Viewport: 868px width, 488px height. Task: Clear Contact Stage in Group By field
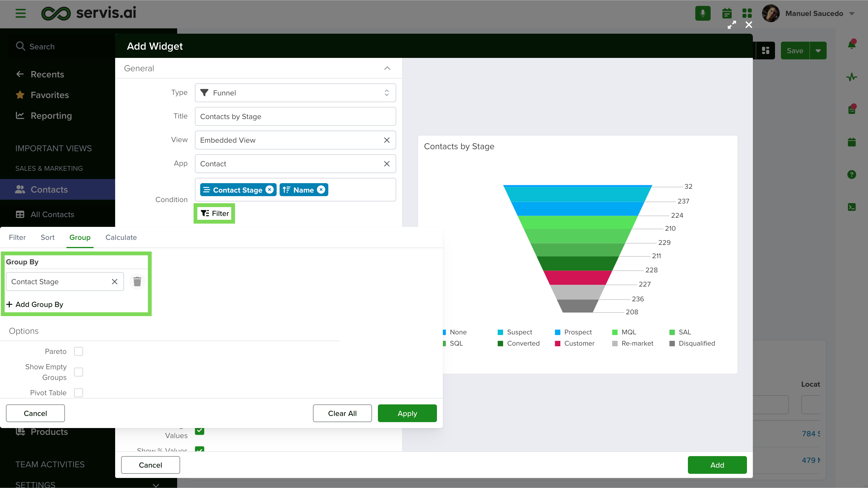click(x=115, y=282)
